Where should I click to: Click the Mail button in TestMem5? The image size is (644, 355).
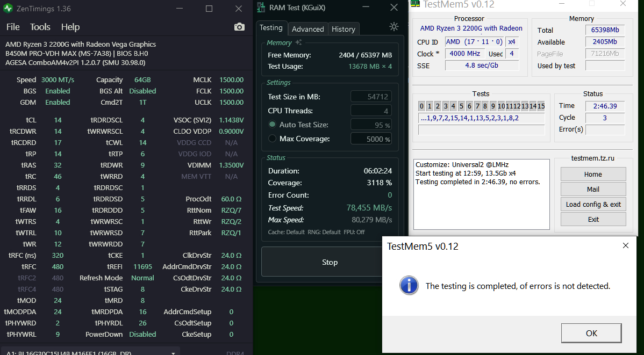593,189
